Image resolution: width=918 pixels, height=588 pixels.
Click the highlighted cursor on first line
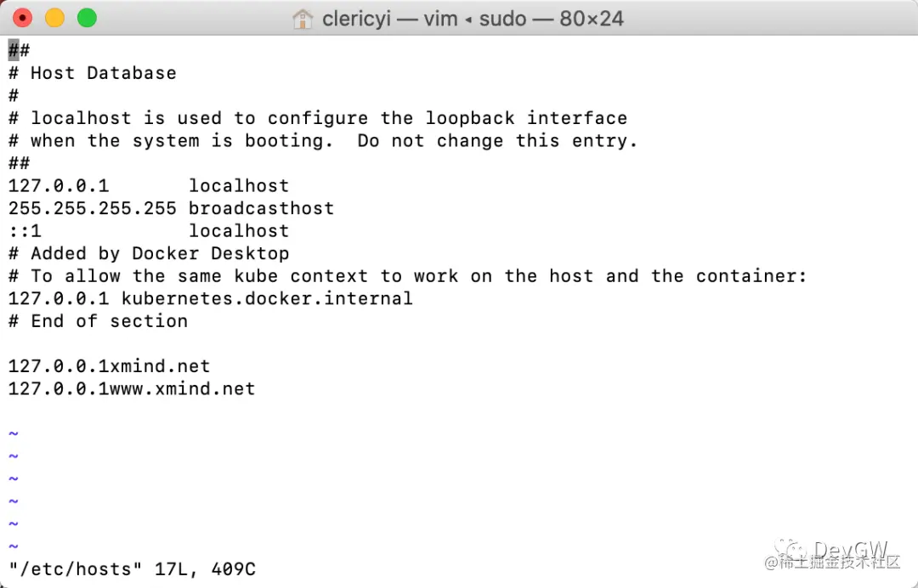(x=14, y=50)
